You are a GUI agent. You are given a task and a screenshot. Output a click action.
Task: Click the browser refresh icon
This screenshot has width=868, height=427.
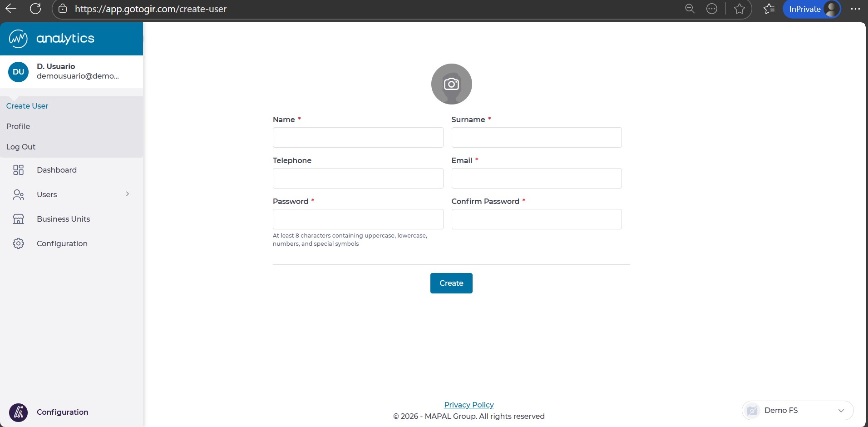[35, 9]
